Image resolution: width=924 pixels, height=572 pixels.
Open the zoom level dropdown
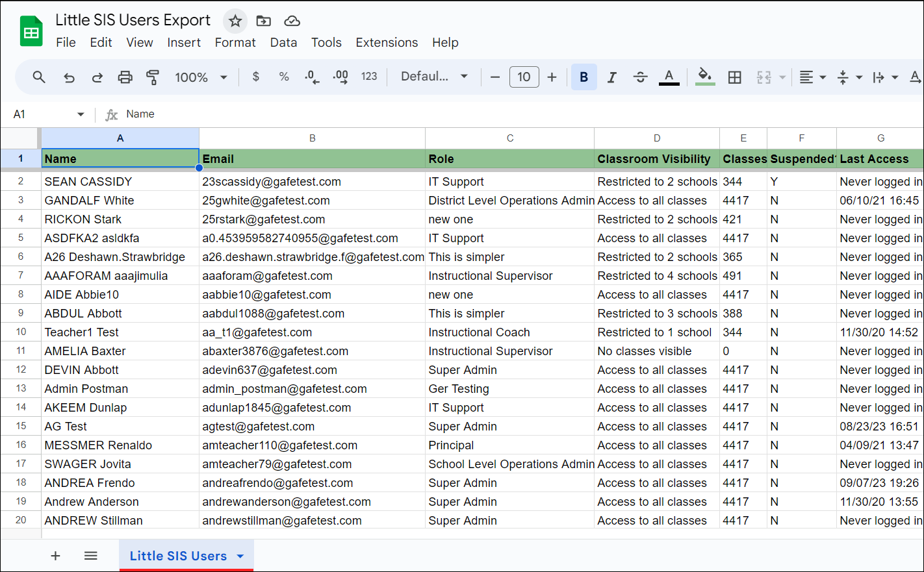(x=201, y=77)
